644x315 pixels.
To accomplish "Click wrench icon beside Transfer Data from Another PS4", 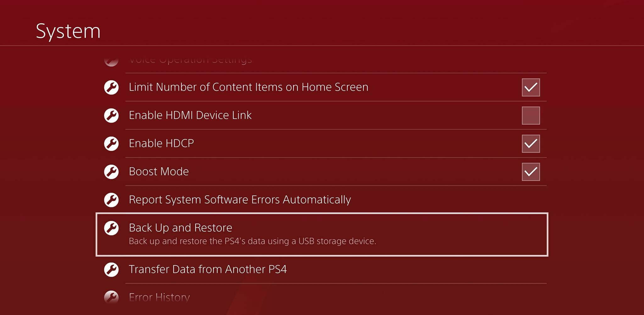I will coord(111,269).
